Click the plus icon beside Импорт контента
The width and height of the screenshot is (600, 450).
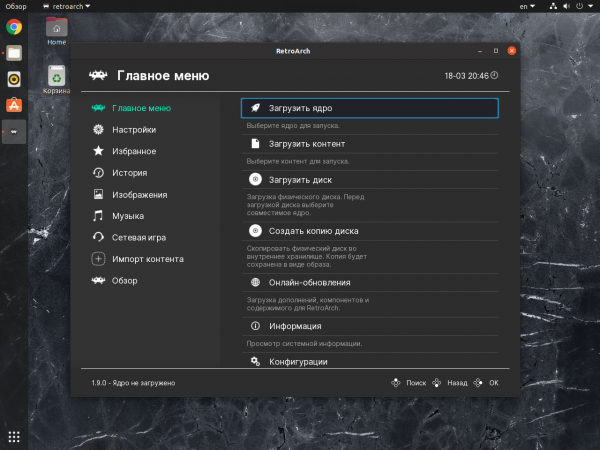(98, 259)
